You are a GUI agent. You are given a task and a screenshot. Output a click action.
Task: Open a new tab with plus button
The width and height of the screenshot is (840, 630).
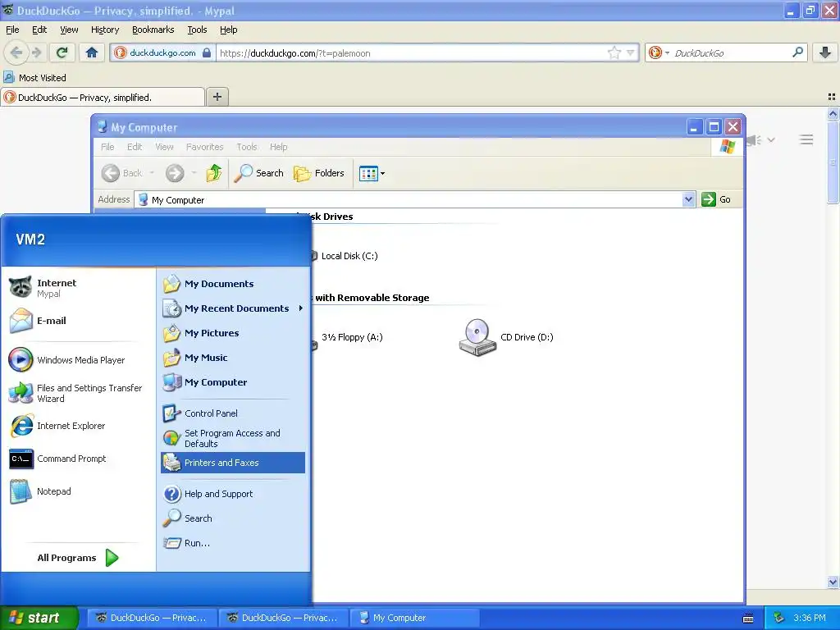[x=217, y=97]
